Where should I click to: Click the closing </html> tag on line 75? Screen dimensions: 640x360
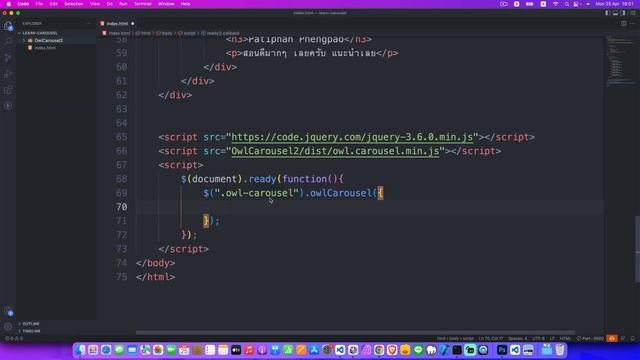click(156, 277)
